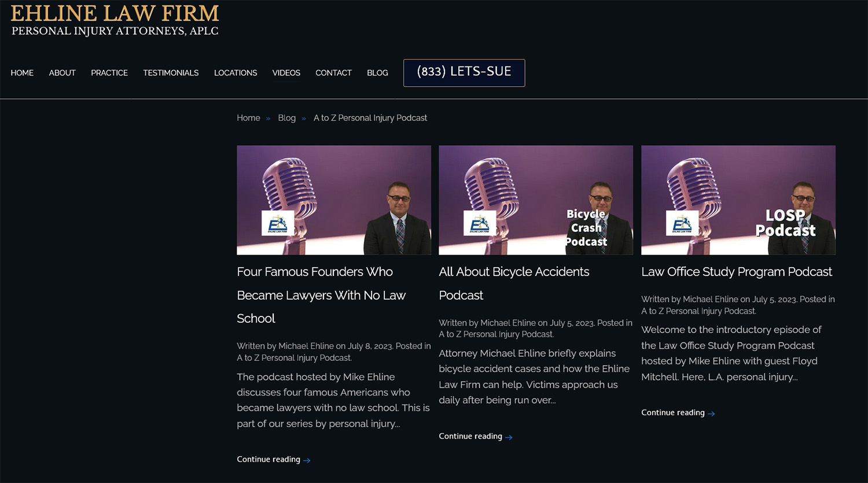
Task: Click the Ehline Law Firm logo
Action: click(115, 20)
